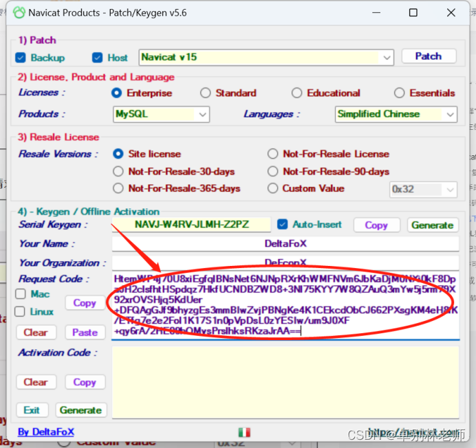Image resolution: width=476 pixels, height=448 pixels.
Task: Click the 'Serial Keygen :' label
Action: (x=53, y=225)
